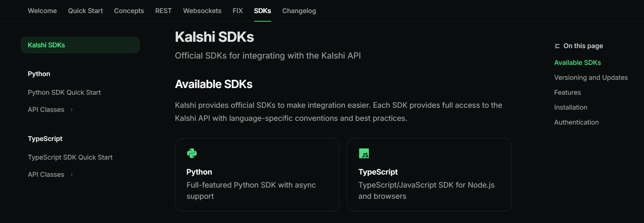Open the TypeScript SDK card title

(378, 172)
